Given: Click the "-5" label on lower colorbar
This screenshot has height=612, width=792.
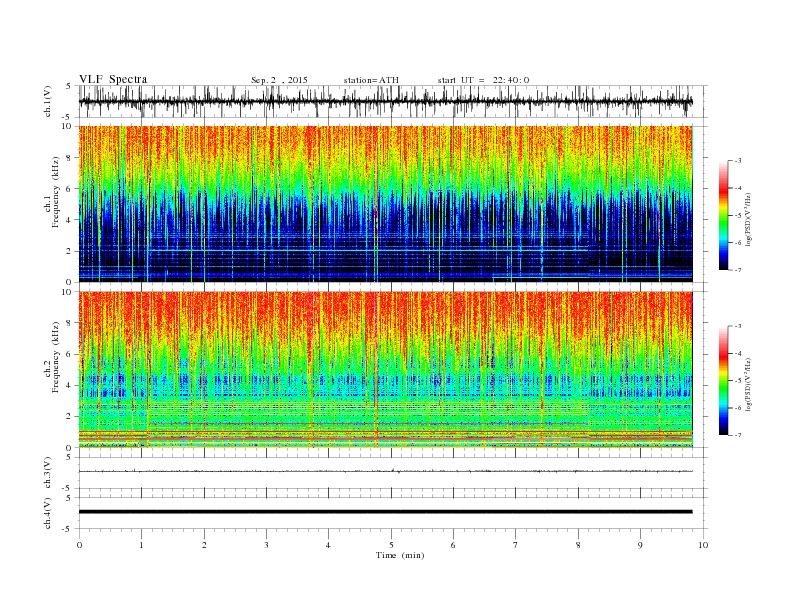Looking at the screenshot, I should coord(736,380).
